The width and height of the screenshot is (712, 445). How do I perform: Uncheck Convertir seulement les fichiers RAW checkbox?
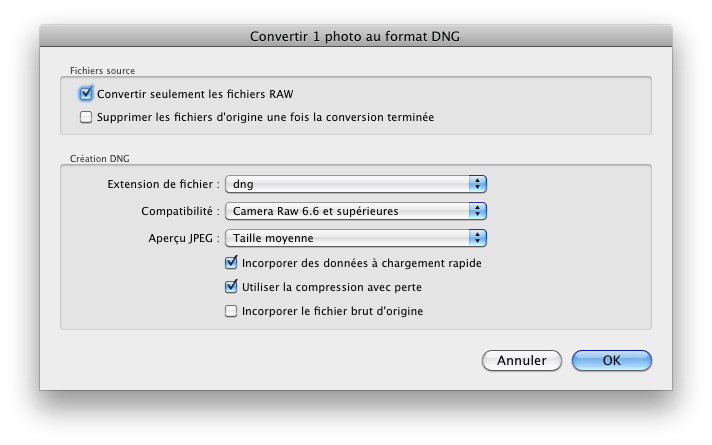click(x=86, y=94)
